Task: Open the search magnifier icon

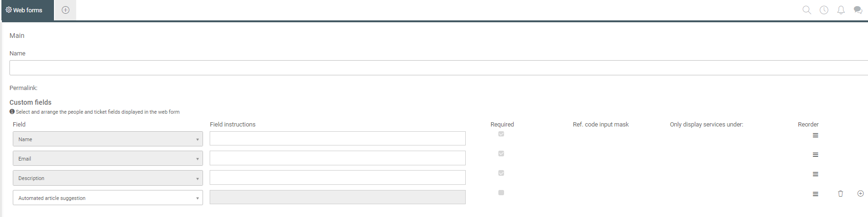Action: coord(807,10)
